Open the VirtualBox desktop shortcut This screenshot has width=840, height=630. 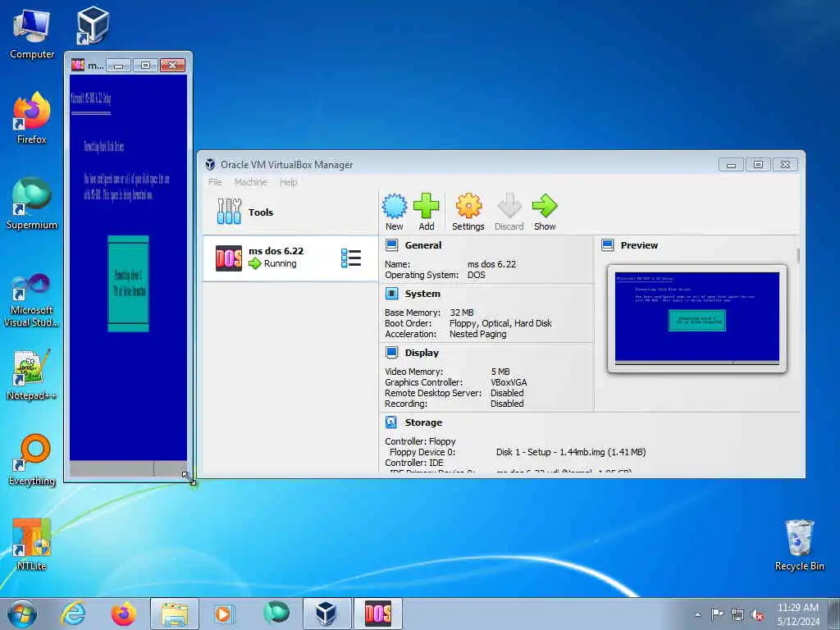pyautogui.click(x=92, y=25)
